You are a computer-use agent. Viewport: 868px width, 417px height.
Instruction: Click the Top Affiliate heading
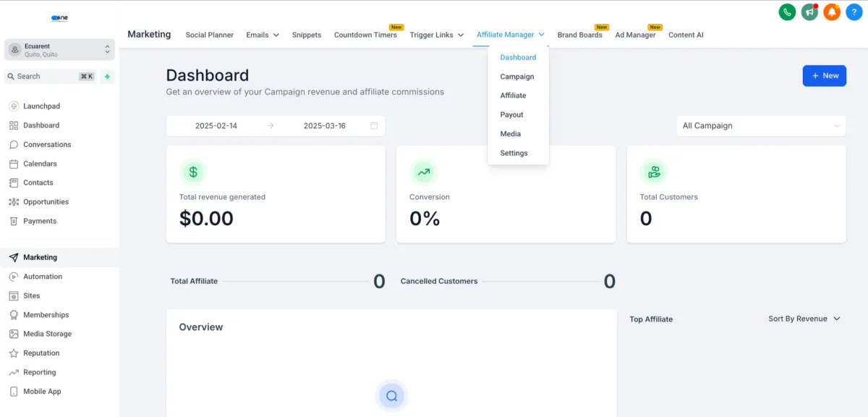(651, 319)
